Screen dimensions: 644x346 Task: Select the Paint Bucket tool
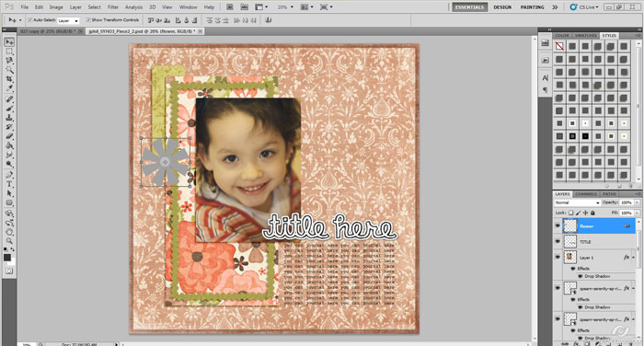point(9,145)
